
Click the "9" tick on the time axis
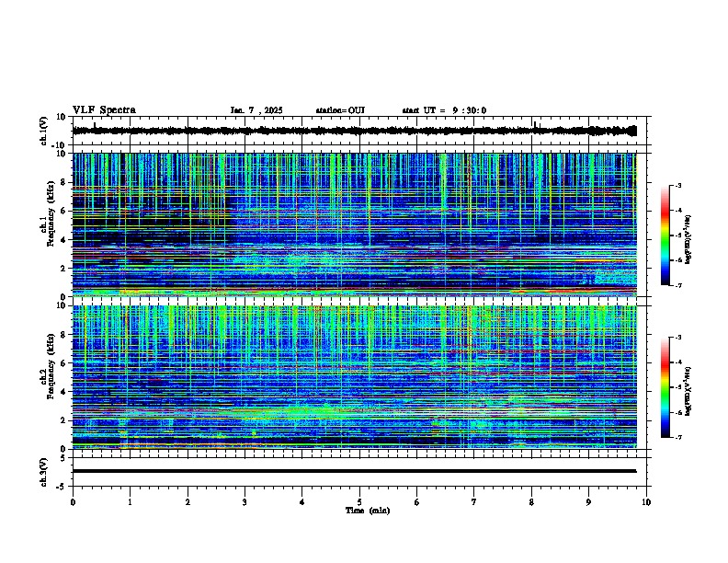[x=588, y=502]
